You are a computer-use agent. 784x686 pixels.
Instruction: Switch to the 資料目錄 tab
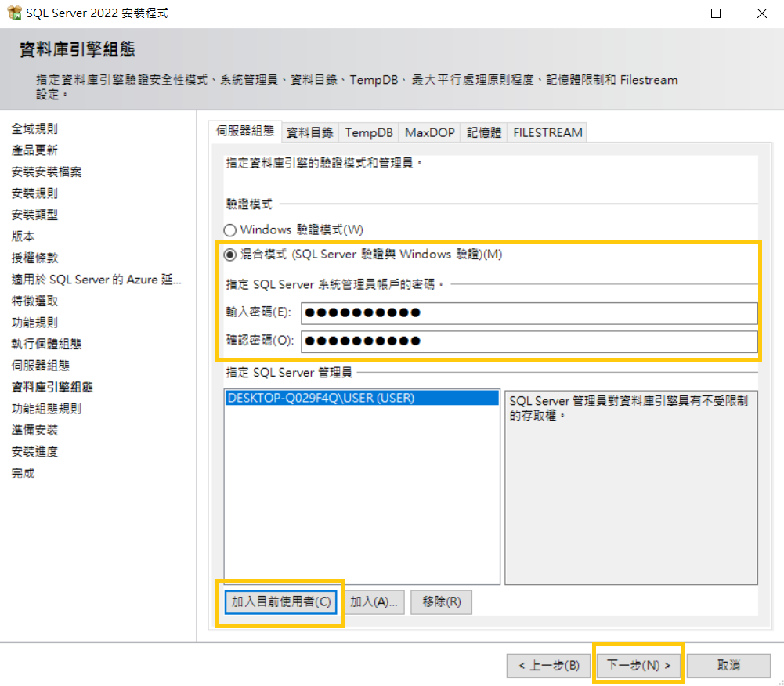309,132
